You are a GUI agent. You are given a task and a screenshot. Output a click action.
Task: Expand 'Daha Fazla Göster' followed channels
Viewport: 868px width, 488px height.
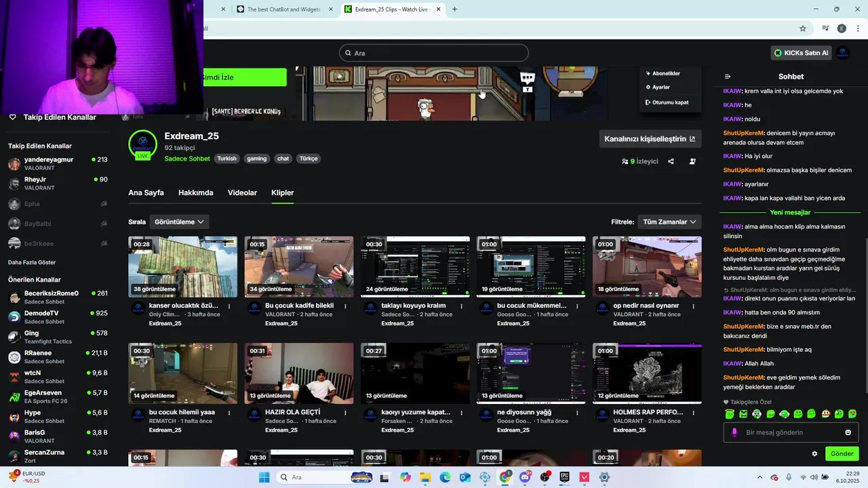32,262
